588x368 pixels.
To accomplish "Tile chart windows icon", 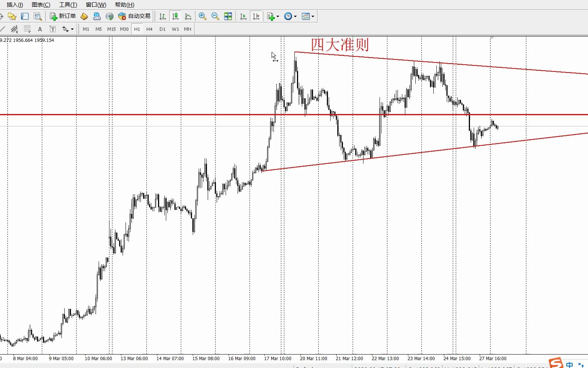I will pyautogui.click(x=228, y=16).
